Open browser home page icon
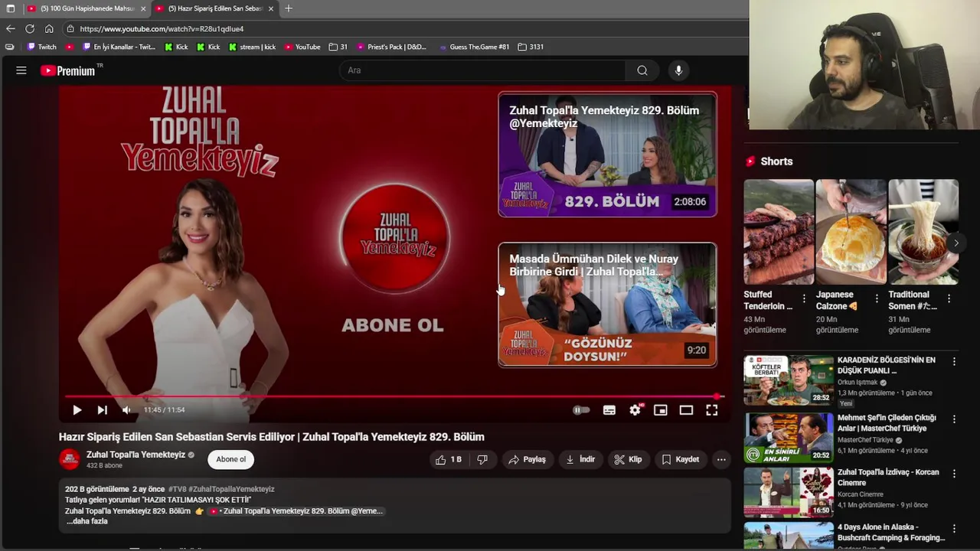The height and width of the screenshot is (551, 980). [49, 29]
